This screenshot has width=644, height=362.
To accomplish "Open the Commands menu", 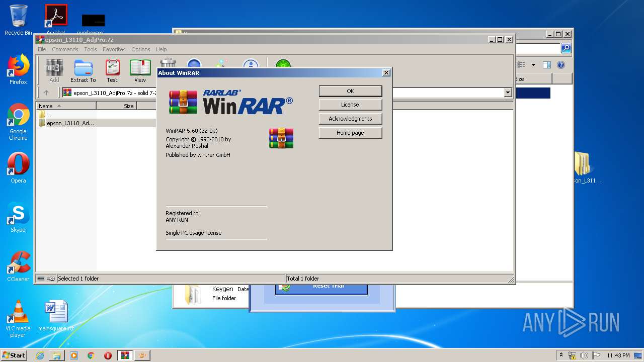I will 65,49.
